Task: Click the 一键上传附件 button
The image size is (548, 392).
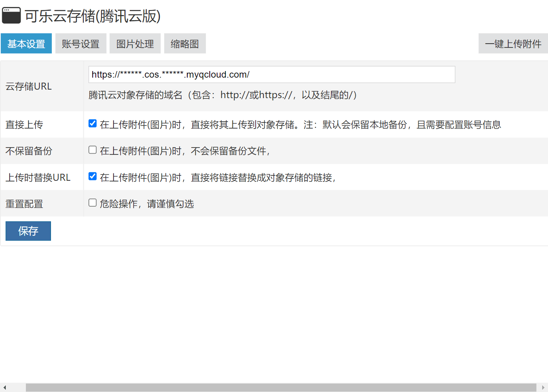Action: tap(513, 43)
